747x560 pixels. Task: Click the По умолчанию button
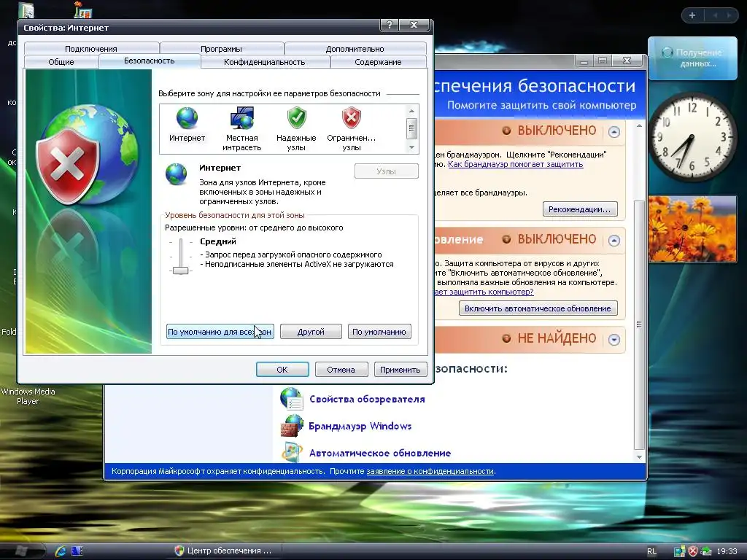pos(379,332)
